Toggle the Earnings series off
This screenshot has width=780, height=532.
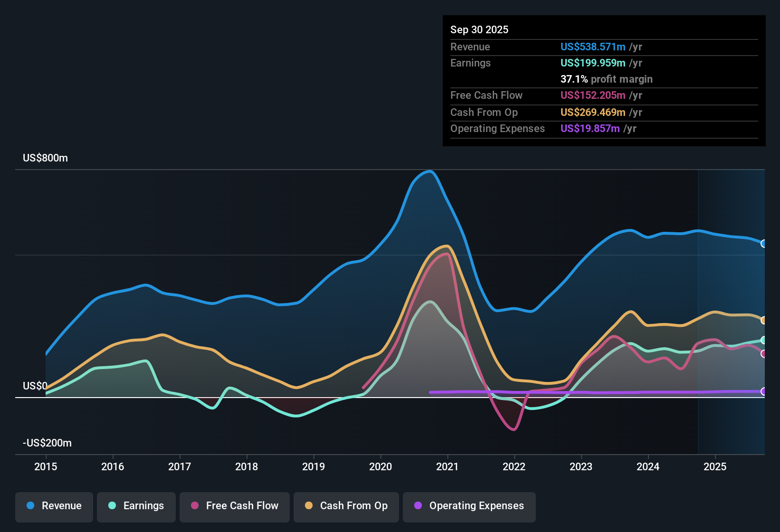(x=136, y=506)
